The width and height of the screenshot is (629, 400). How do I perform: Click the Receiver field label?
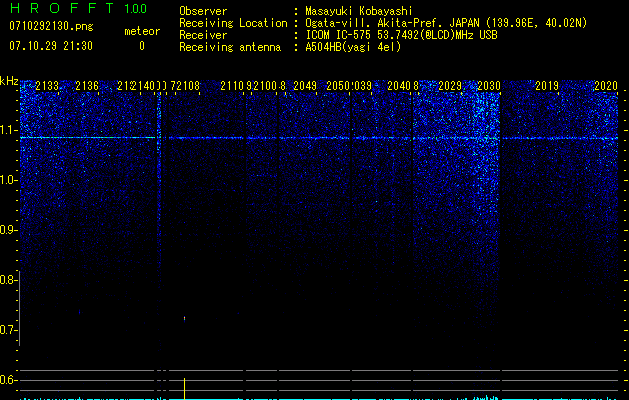tap(203, 35)
